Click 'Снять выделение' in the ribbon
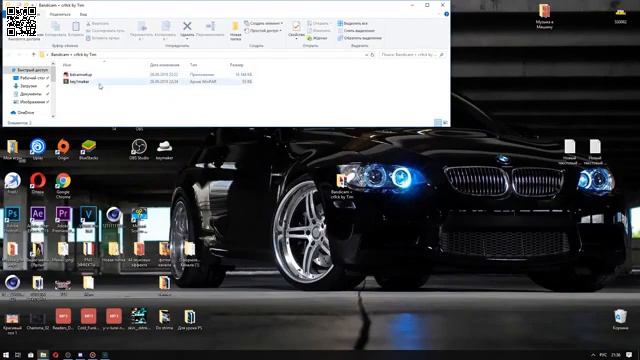 click(356, 31)
